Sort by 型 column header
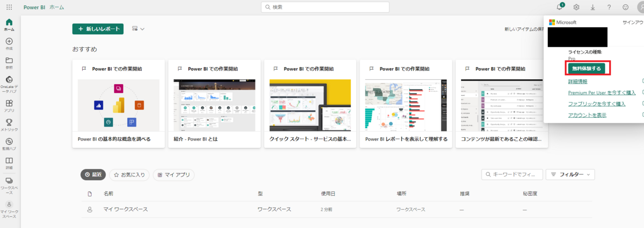 click(x=260, y=193)
